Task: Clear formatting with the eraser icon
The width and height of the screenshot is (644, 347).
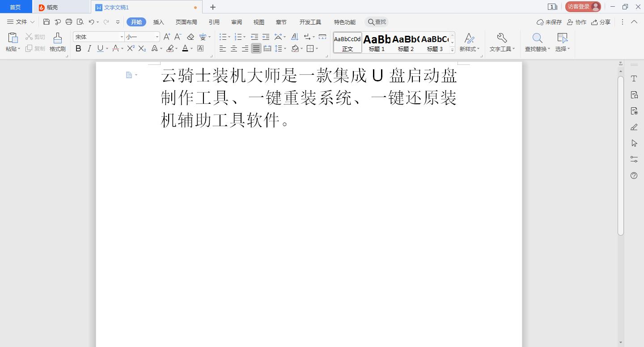Action: pos(191,37)
